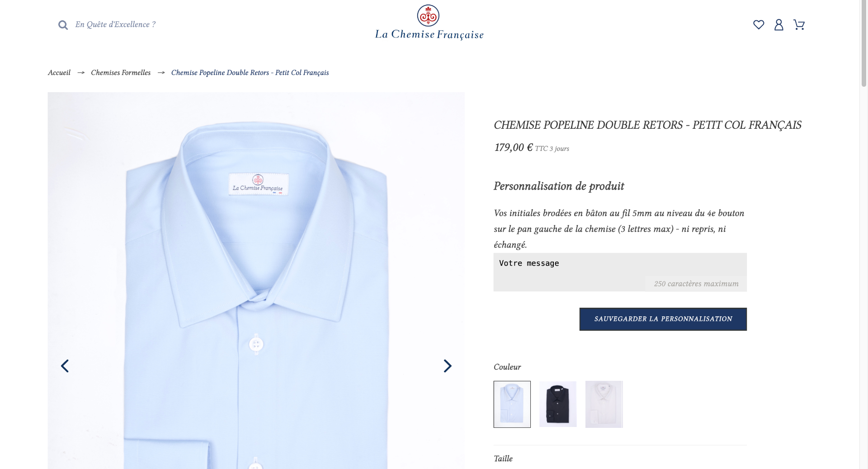The width and height of the screenshot is (868, 469).
Task: Open the wishlist heart icon
Action: [759, 24]
